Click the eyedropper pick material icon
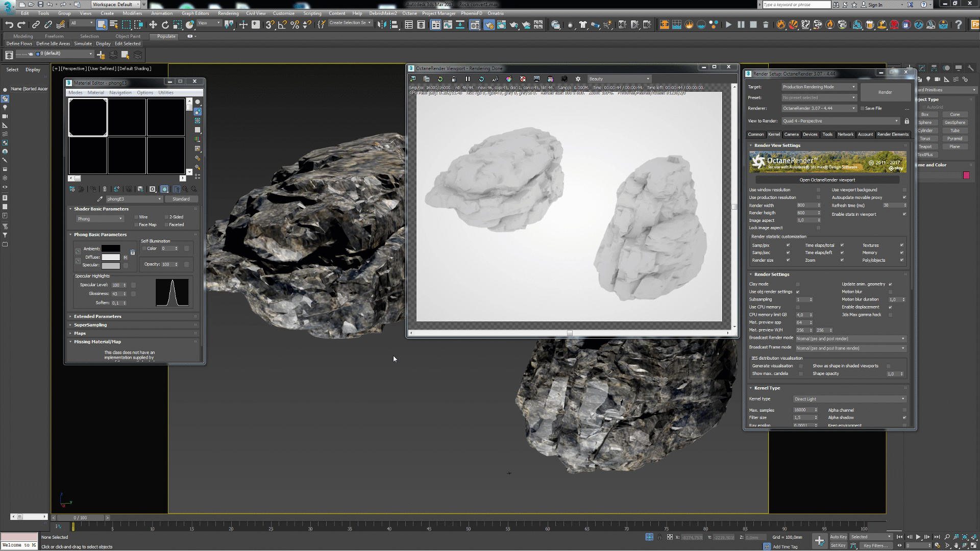This screenshot has width=980, height=551. tap(100, 199)
